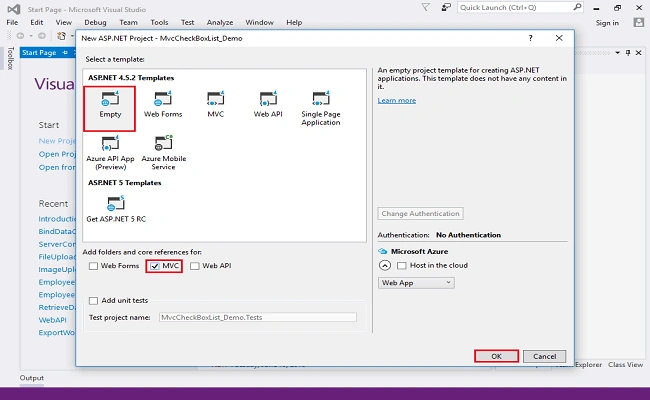Open the Tools menu
This screenshot has height=400, width=650.
tap(159, 22)
